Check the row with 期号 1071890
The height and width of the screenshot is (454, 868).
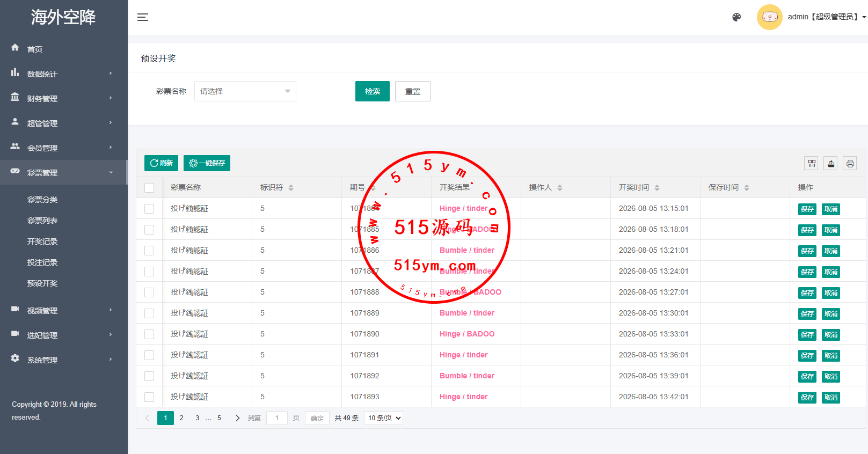(149, 334)
